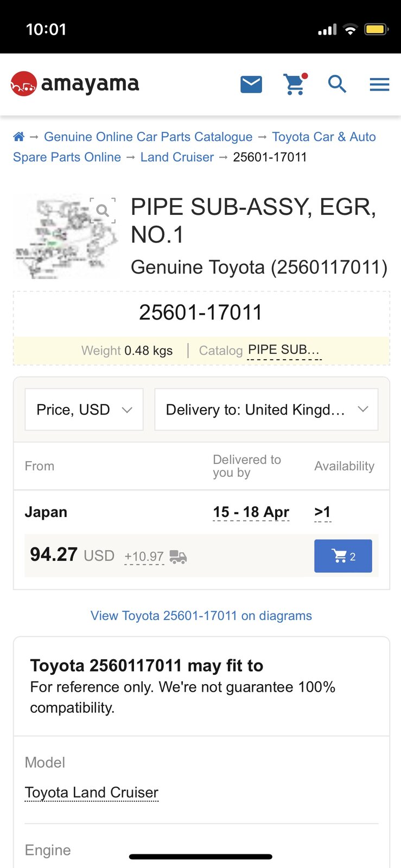Go to Land Cruiser breadcrumb
Image resolution: width=401 pixels, height=868 pixels.
(177, 157)
